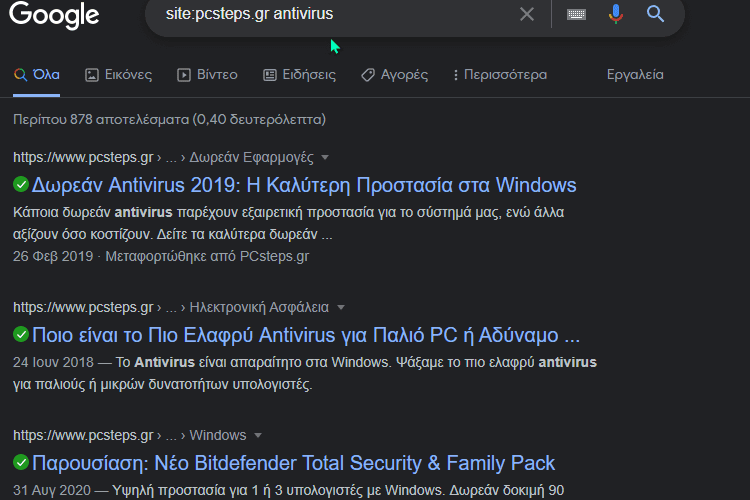Click the pcsteps.gr URL above Bitdefender result
The width and height of the screenshot is (750, 500).
[x=83, y=435]
